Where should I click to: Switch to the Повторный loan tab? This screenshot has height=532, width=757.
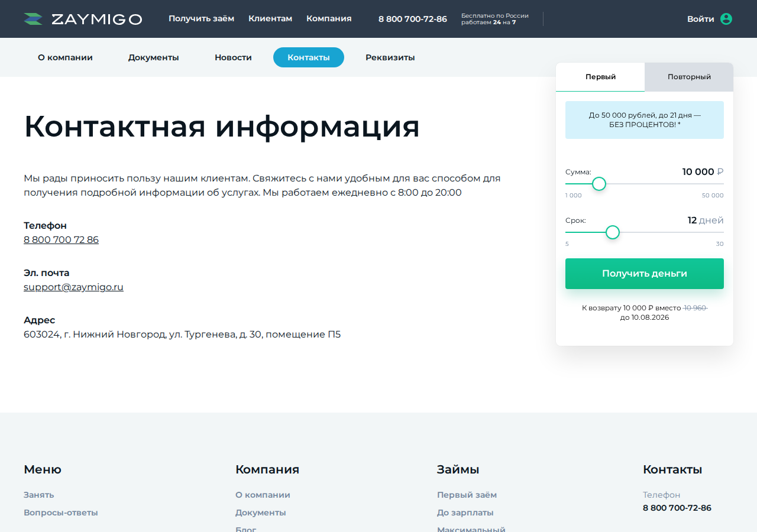(689, 77)
